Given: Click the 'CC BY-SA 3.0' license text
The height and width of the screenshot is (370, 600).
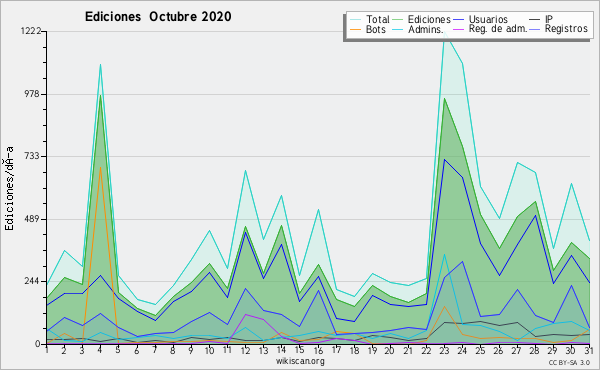Looking at the screenshot, I should tap(569, 362).
